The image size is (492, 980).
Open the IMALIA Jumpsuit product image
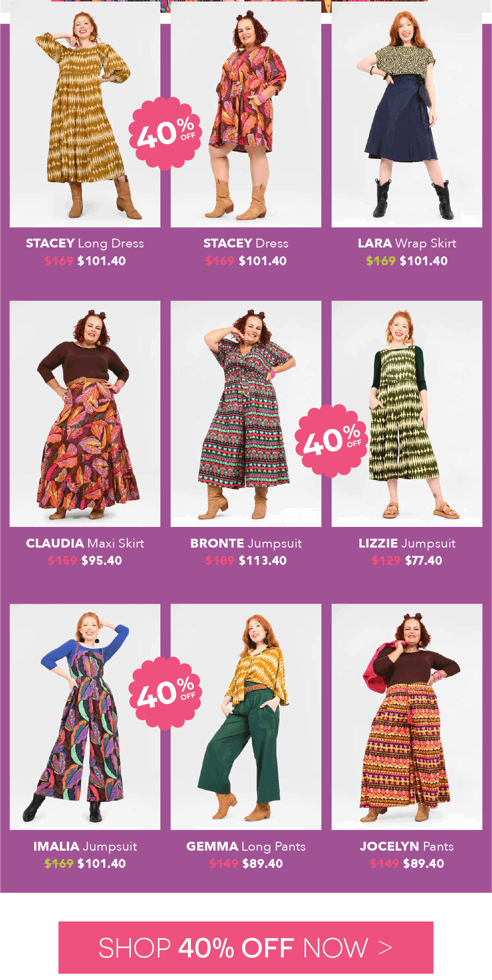(85, 717)
